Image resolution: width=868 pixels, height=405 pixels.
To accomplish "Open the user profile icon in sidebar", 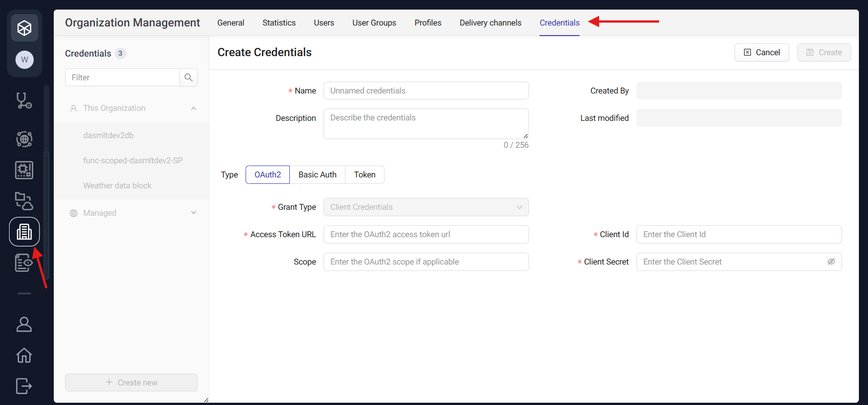I will pyautogui.click(x=24, y=324).
